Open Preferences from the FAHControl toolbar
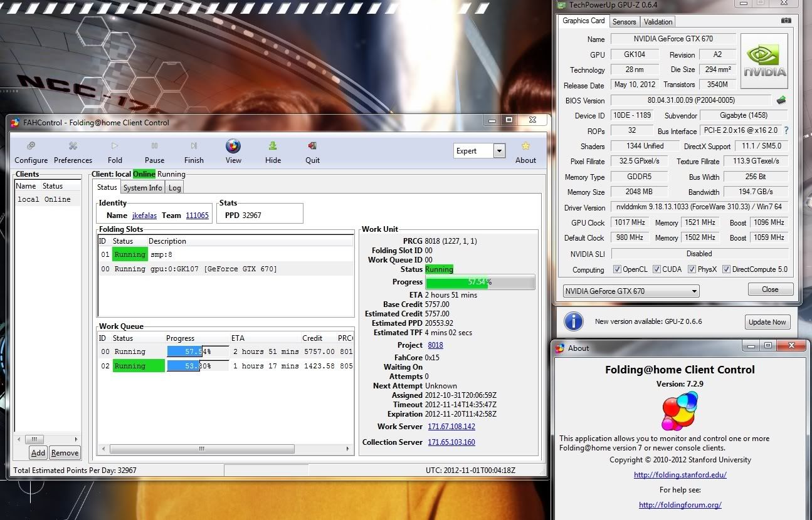This screenshot has width=812, height=520. (73, 146)
